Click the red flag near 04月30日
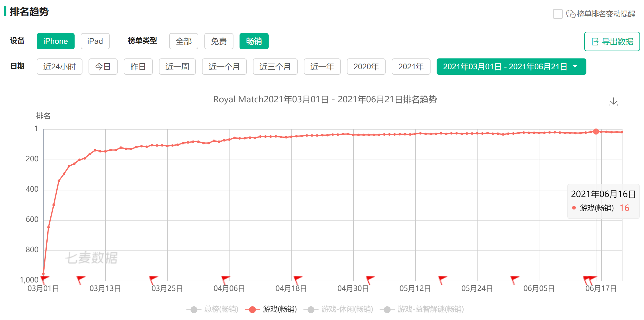This screenshot has height=320, width=644. point(370,279)
